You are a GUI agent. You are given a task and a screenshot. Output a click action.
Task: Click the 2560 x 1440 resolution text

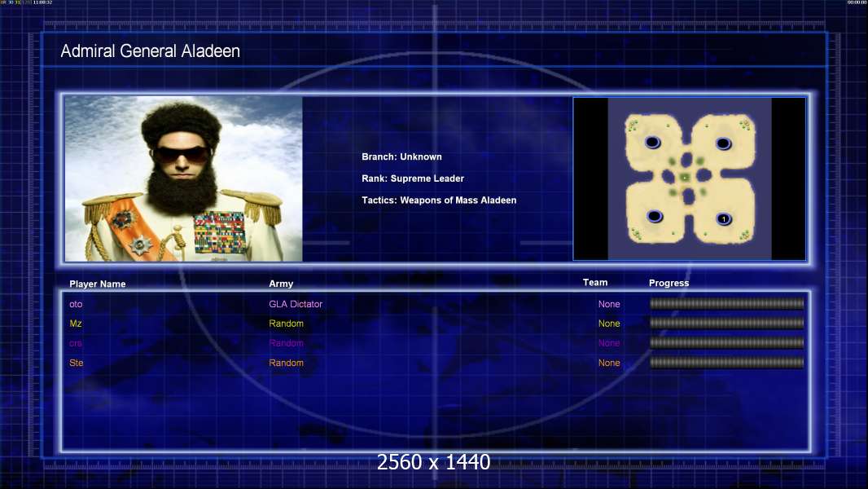point(433,462)
